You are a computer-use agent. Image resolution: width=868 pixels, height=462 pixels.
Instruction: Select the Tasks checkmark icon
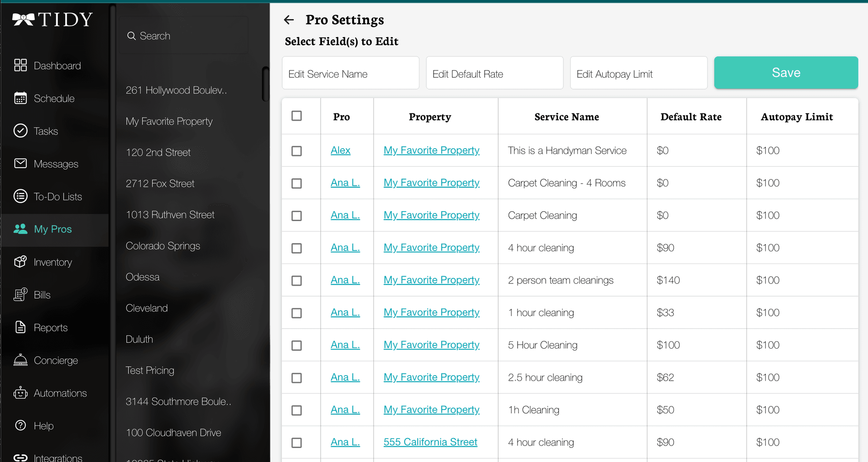[x=20, y=131]
